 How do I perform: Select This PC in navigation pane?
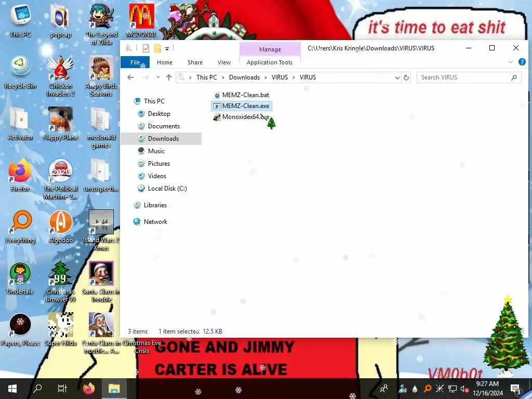[154, 101]
